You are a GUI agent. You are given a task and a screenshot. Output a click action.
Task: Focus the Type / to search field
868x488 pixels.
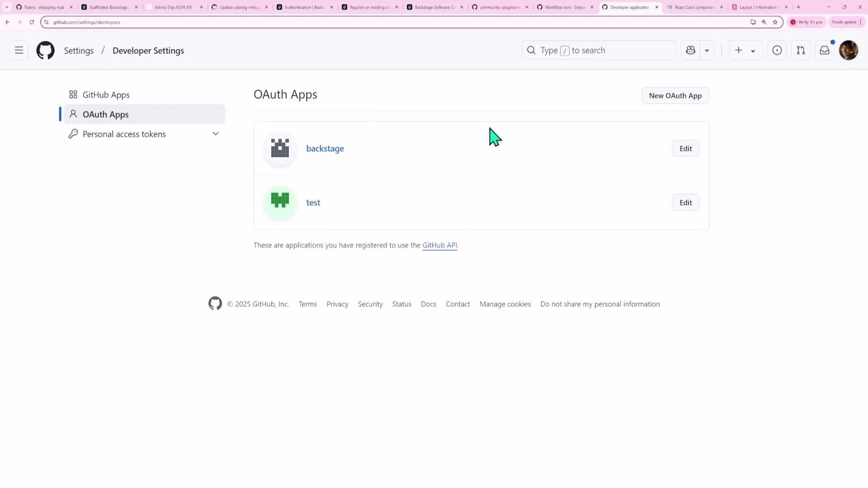[x=599, y=50]
